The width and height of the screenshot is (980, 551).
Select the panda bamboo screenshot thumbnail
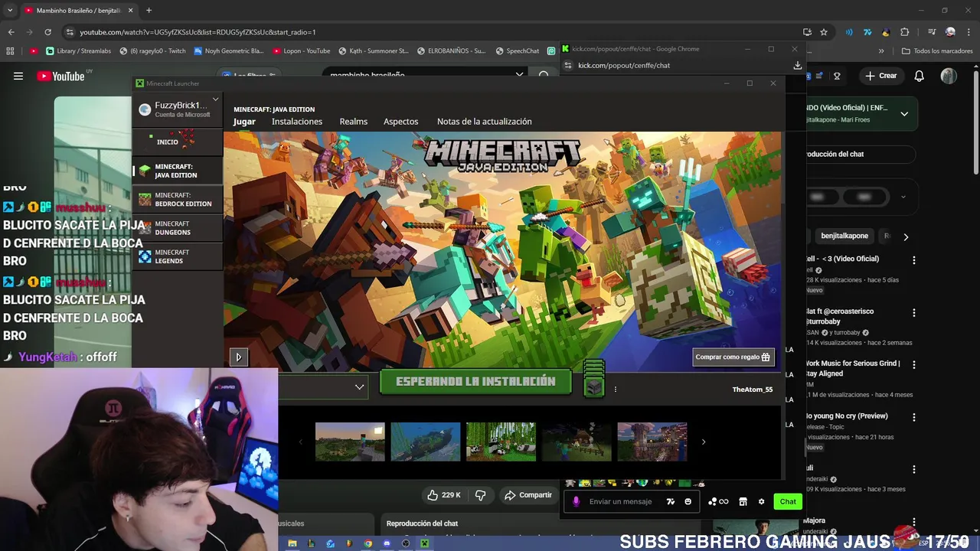[x=501, y=442]
